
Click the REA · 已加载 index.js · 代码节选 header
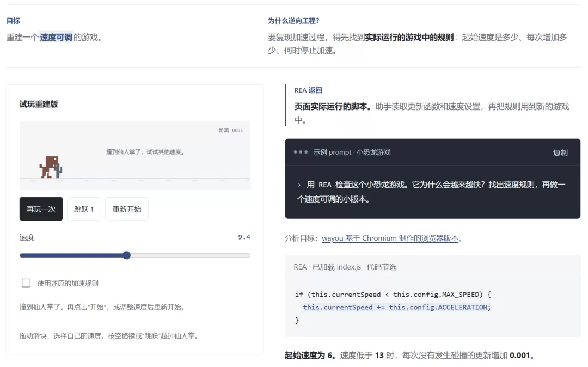pyautogui.click(x=345, y=267)
